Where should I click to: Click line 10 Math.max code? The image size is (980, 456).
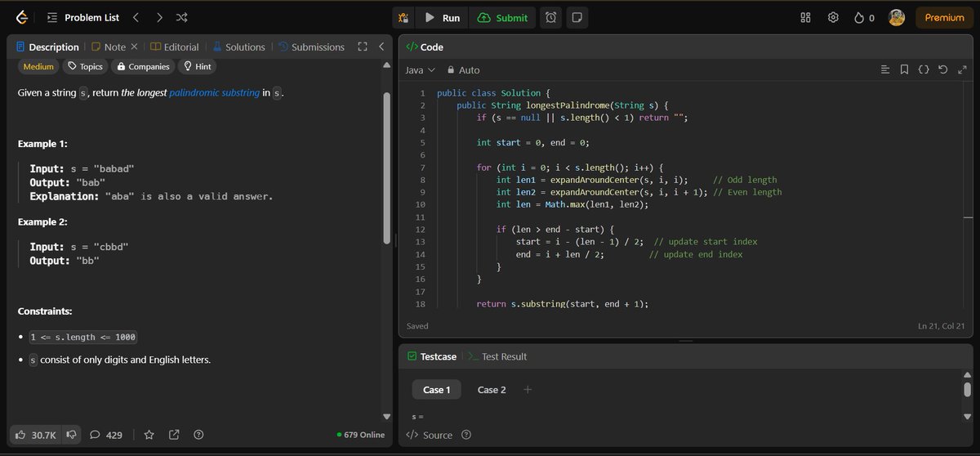pos(572,204)
